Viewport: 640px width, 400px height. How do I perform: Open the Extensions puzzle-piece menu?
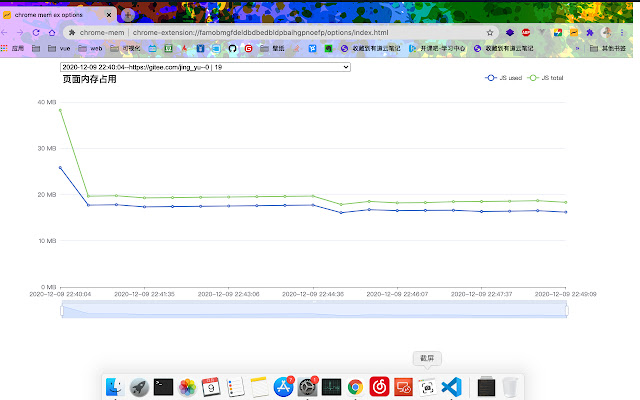(x=590, y=33)
